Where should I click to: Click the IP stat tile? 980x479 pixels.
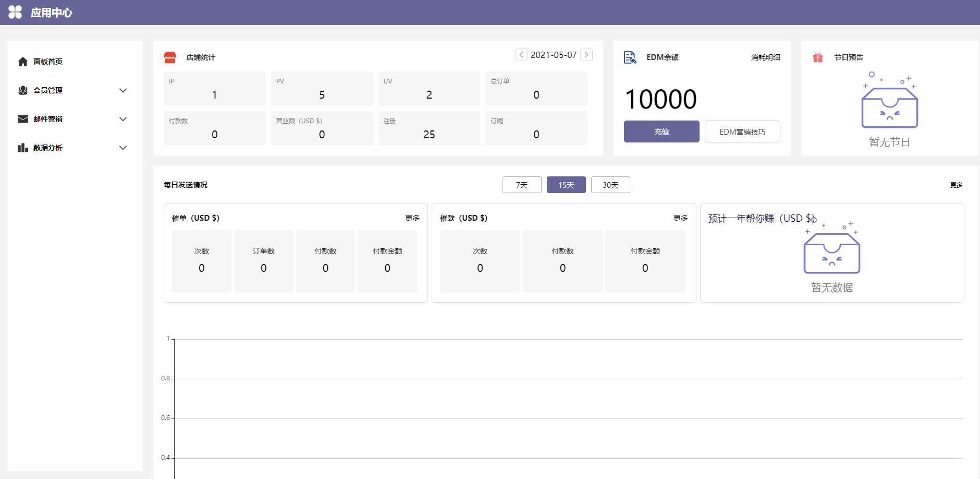tap(215, 89)
